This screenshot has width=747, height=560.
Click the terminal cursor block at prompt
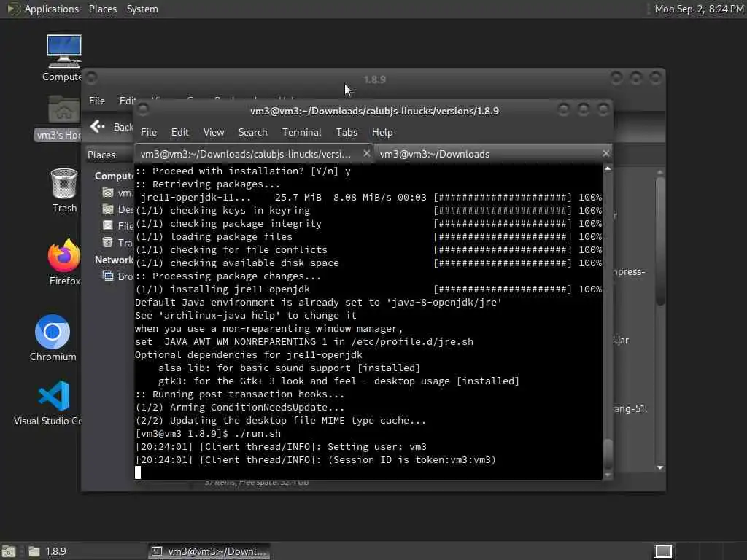pos(138,472)
